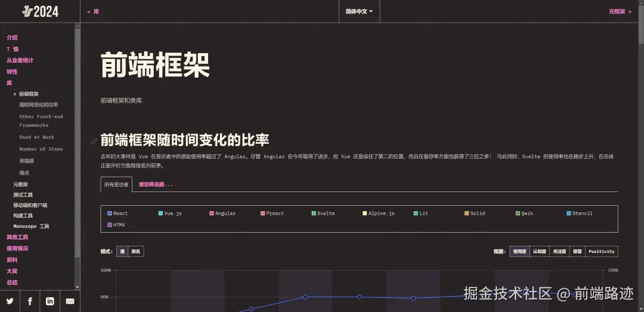The image size is (644, 312).
Task: Open 元框架 in the sidebar
Action: point(20,184)
